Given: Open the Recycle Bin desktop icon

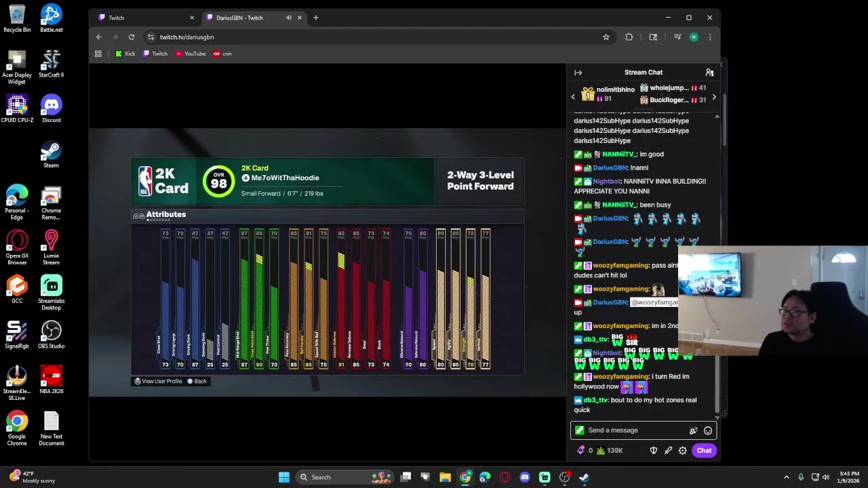Looking at the screenshot, I should [x=17, y=19].
